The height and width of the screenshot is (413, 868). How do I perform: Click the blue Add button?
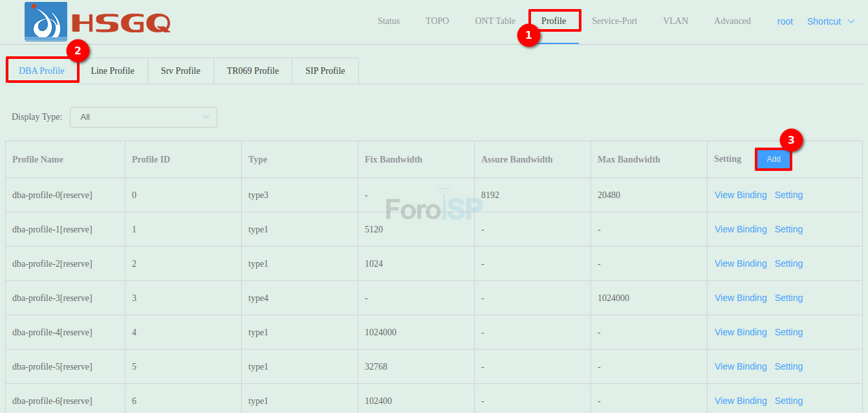point(773,159)
